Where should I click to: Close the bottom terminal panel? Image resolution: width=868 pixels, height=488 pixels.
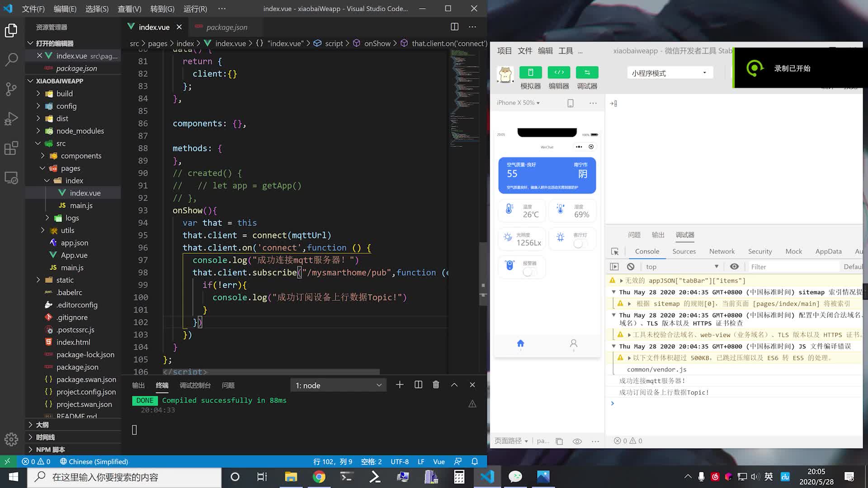[472, 385]
